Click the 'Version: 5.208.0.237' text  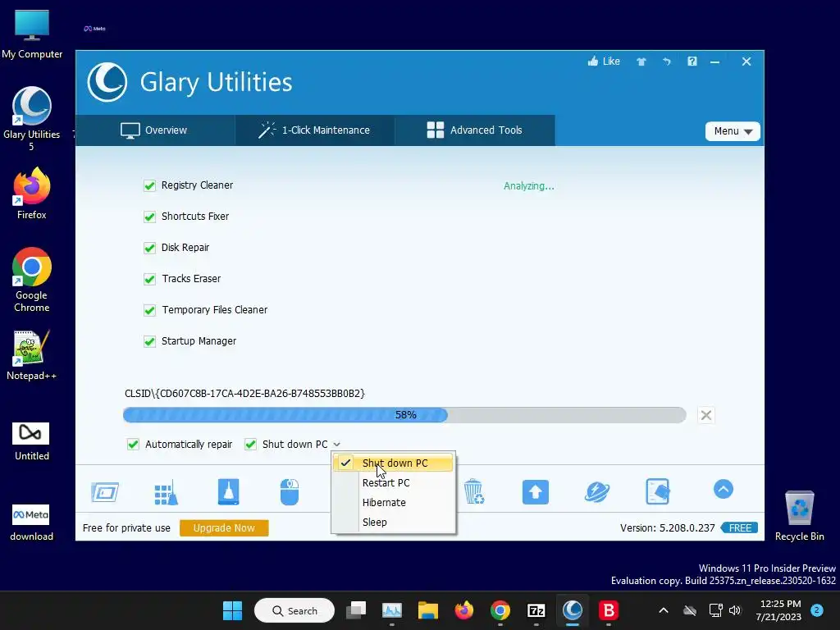click(x=668, y=527)
